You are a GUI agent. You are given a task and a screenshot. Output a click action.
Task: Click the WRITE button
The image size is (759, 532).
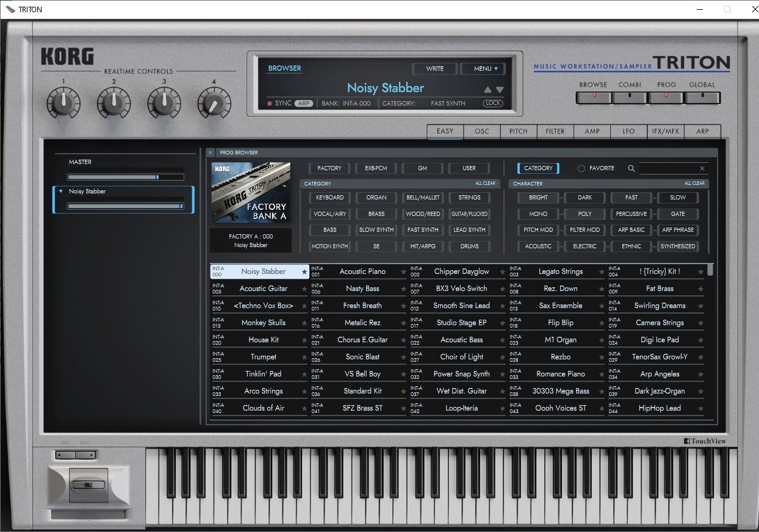pos(435,69)
